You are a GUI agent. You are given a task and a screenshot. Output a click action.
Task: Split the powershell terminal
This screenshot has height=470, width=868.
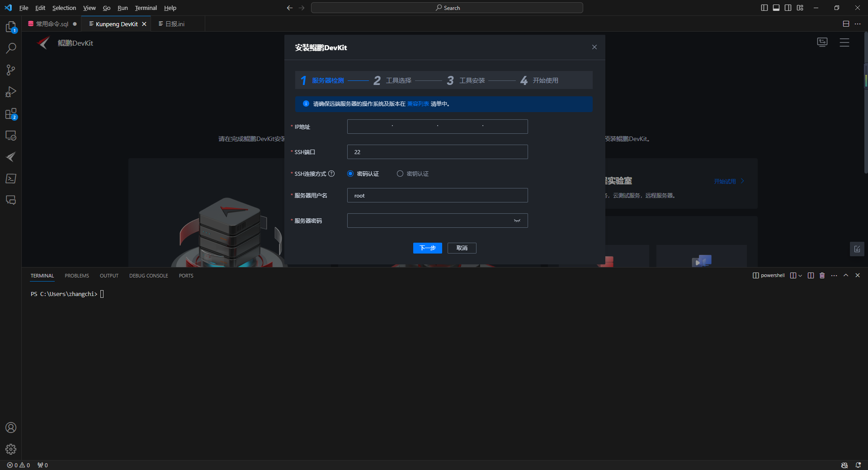tap(811, 275)
